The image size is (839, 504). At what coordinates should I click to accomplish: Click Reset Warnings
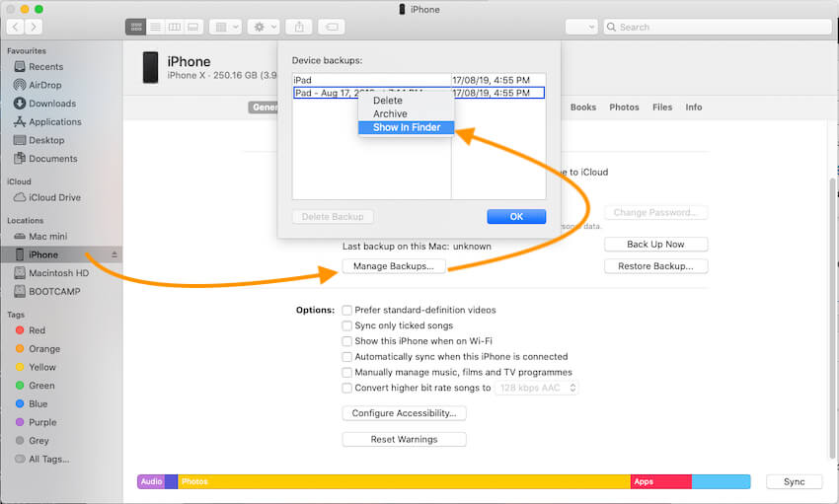(x=404, y=439)
